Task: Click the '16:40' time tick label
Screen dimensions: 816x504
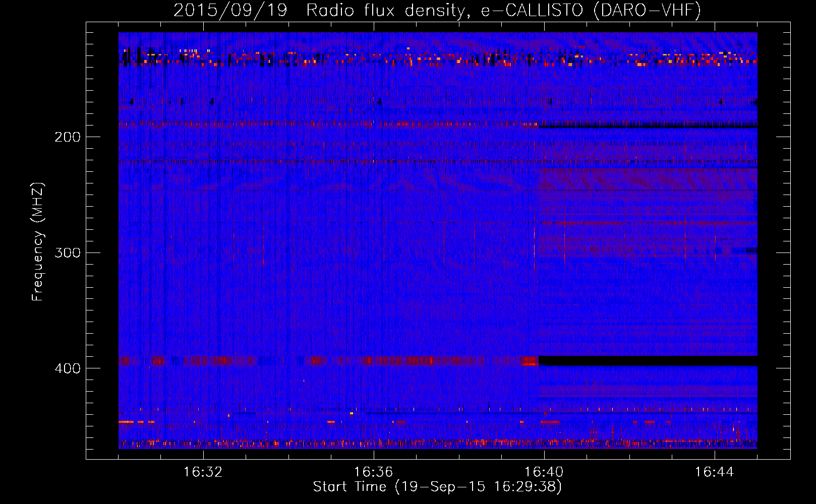Action: [x=544, y=472]
